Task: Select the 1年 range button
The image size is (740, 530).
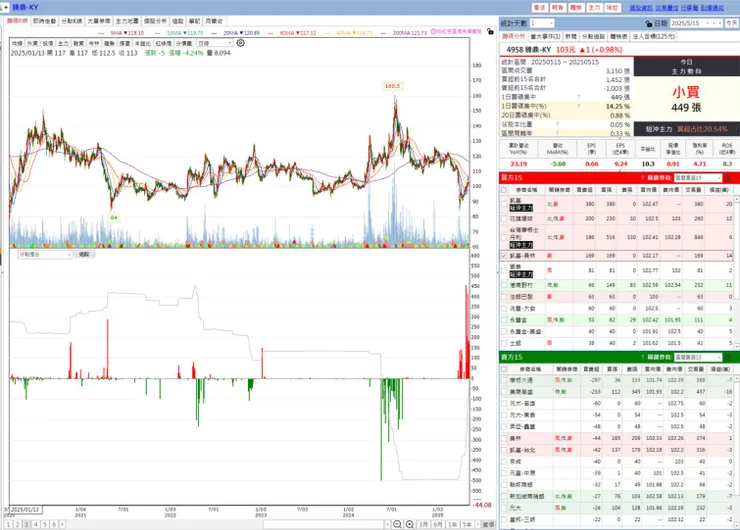Action: coord(453,524)
